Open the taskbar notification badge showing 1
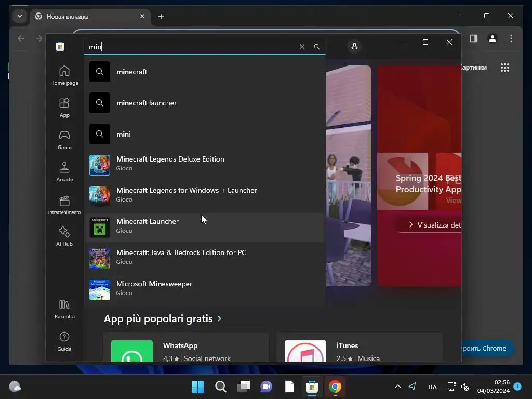Image resolution: width=532 pixels, height=399 pixels. 517,387
